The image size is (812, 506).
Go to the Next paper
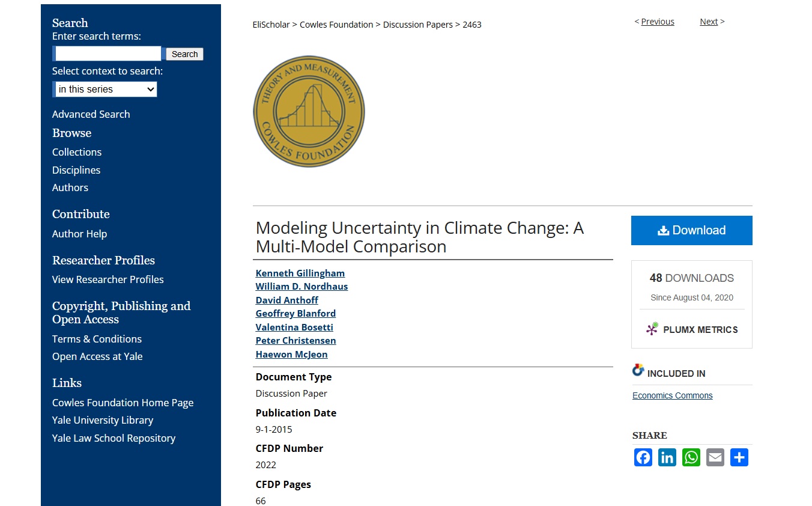click(709, 22)
